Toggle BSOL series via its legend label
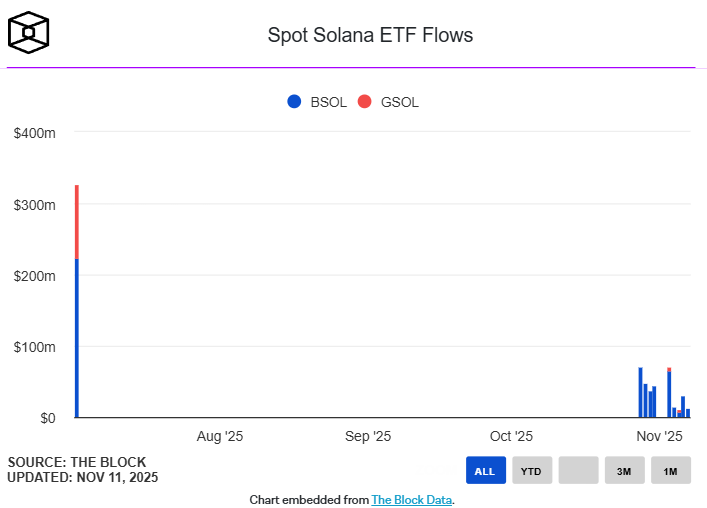The image size is (707, 508). [328, 102]
